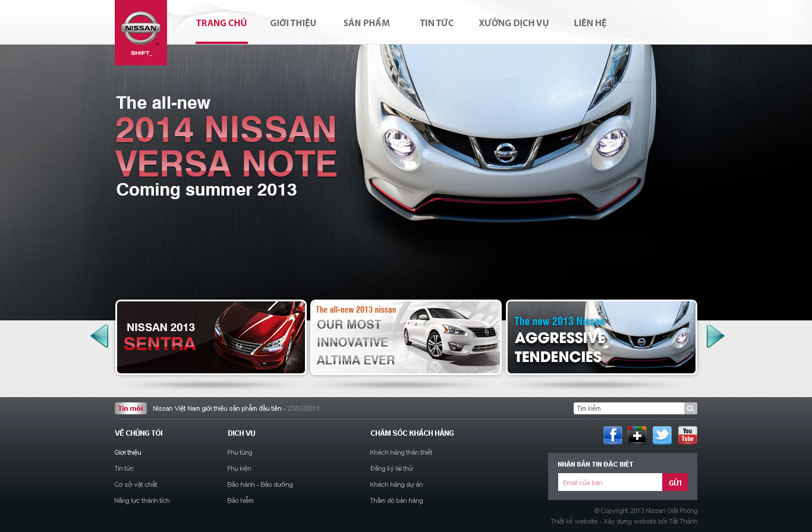Click the GỬI submit button

pos(675,482)
